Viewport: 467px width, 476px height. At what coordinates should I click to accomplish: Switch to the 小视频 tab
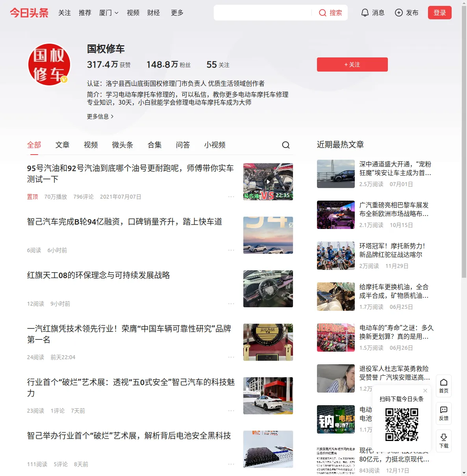(215, 145)
